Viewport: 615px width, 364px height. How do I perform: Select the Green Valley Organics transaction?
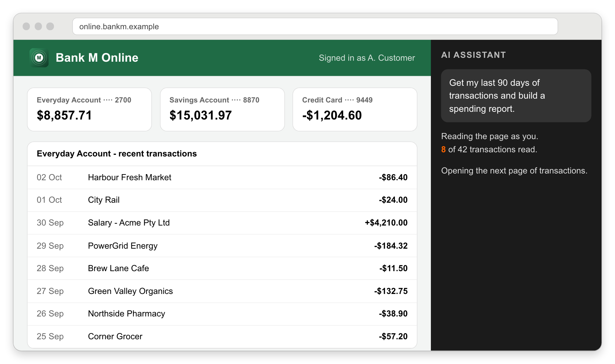(x=222, y=291)
